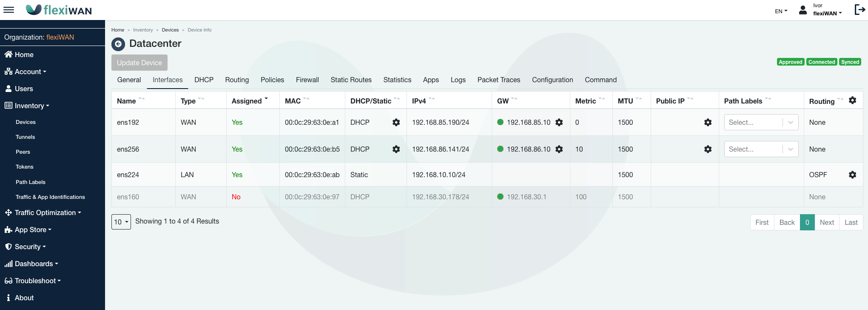Switch to the Routing tab
This screenshot has width=868, height=310.
tap(237, 80)
